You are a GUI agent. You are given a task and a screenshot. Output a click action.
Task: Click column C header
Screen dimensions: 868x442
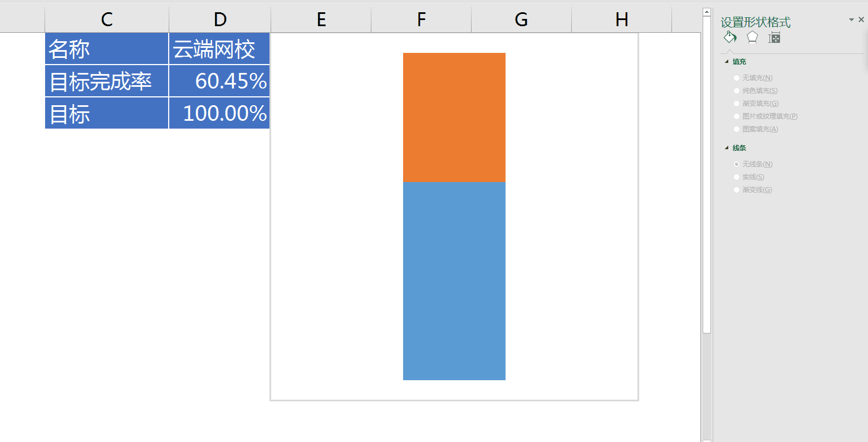(x=106, y=19)
